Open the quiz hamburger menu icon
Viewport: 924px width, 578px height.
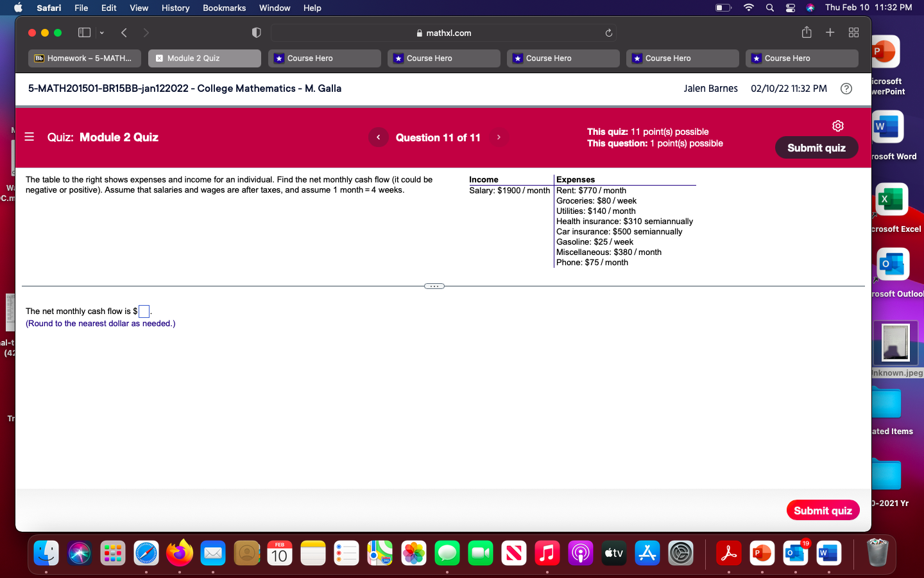pos(29,137)
